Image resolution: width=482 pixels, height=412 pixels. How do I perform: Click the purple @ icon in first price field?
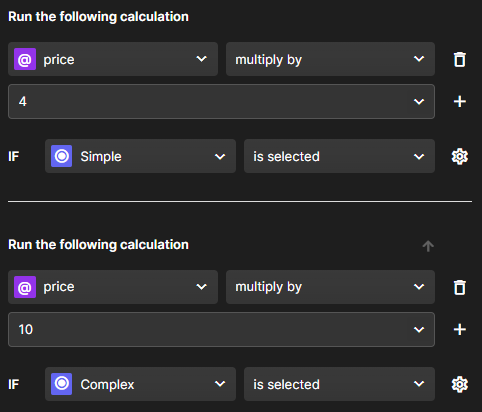(25, 59)
